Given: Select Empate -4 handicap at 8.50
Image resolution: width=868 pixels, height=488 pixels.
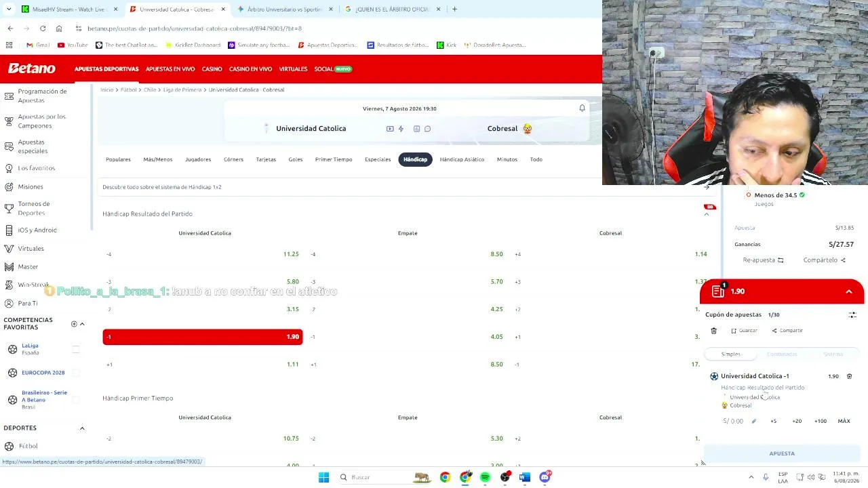Looking at the screenshot, I should click(x=407, y=254).
